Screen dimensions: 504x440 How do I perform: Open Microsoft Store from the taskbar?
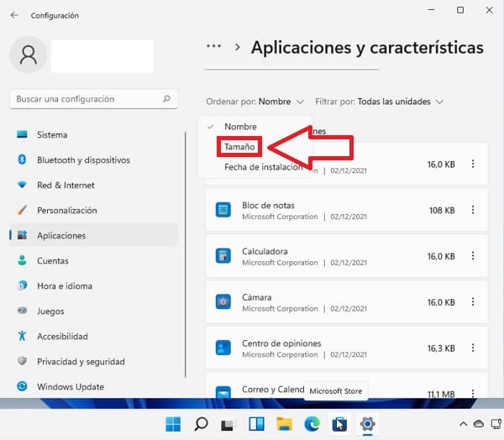339,424
